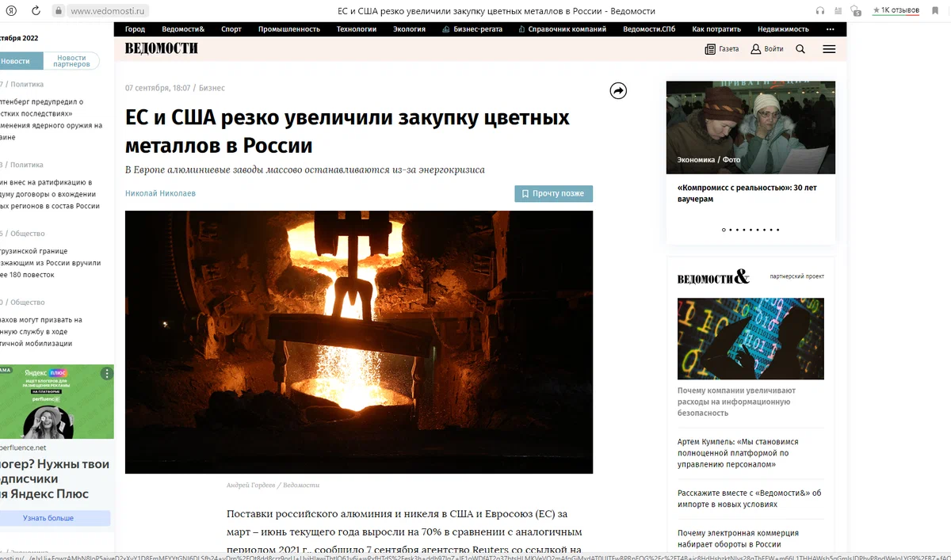Click the voucher photo thumbnail
Image resolution: width=951 pixels, height=560 pixels.
click(750, 128)
